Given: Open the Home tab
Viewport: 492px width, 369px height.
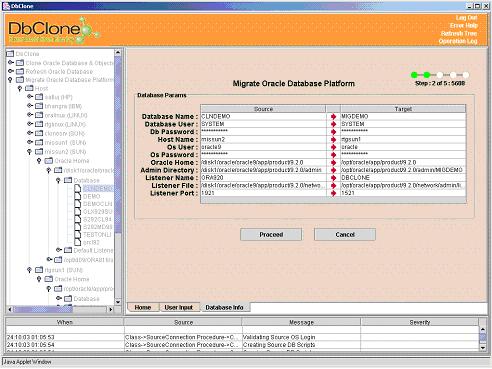Looking at the screenshot, I should tap(143, 307).
